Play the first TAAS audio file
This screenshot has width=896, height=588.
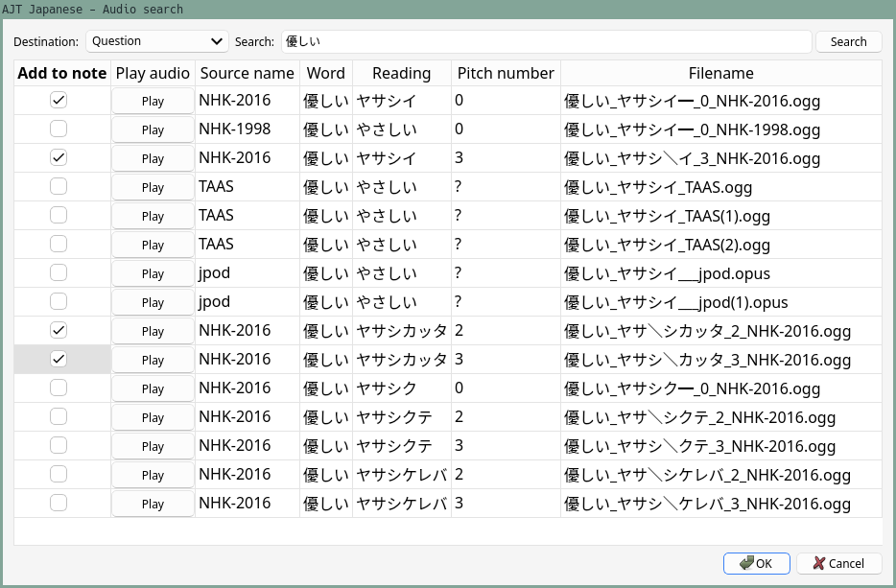click(x=152, y=186)
